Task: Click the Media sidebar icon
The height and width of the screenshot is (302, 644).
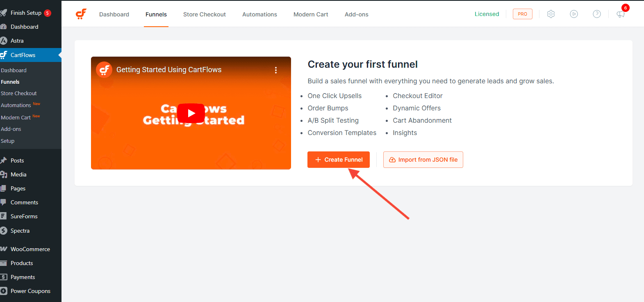Action: point(4,174)
